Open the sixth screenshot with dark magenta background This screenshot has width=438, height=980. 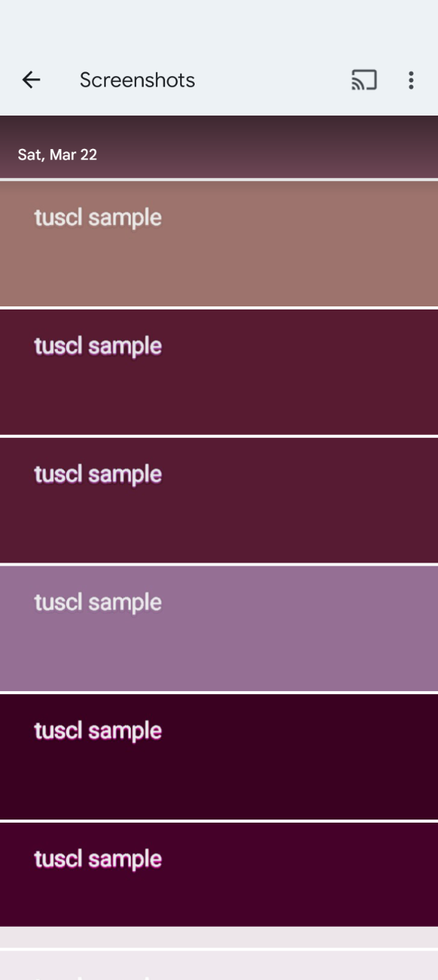tap(219, 874)
